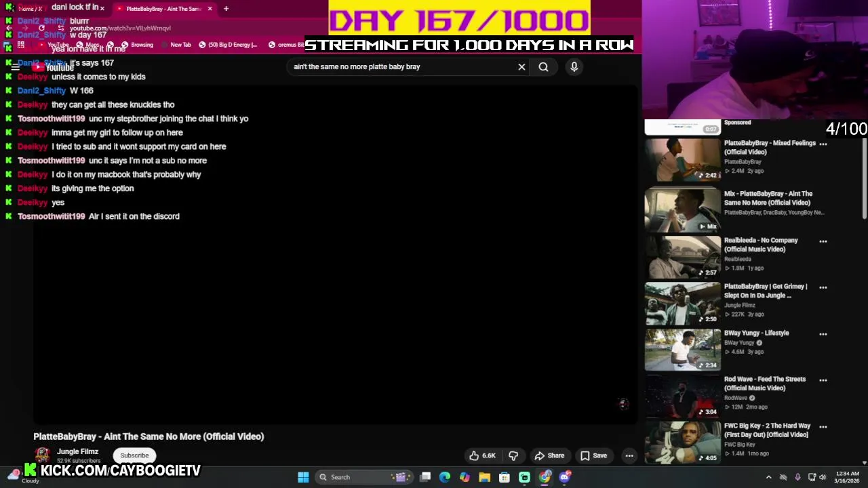Open Copilot from the taskbar
Screen dimensions: 868x488
click(465, 477)
